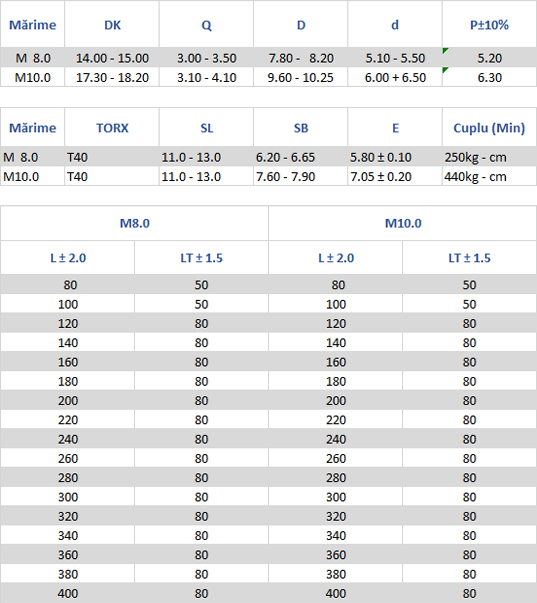This screenshot has width=537, height=603.
Task: Select the 9.60 - 10.25 D cell
Action: click(300, 77)
